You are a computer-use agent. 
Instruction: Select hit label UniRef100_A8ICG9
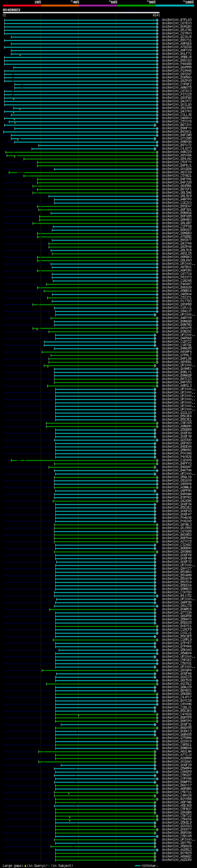point(177,172)
